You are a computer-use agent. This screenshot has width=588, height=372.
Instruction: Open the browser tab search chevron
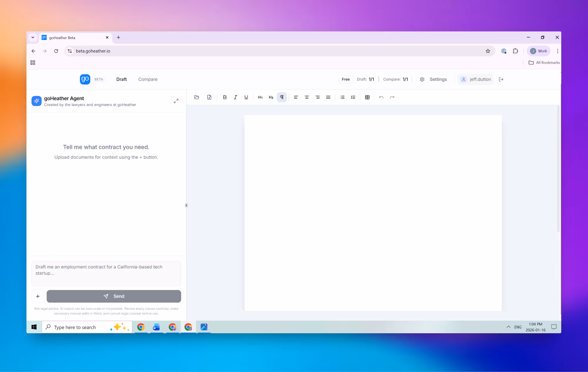(33, 38)
